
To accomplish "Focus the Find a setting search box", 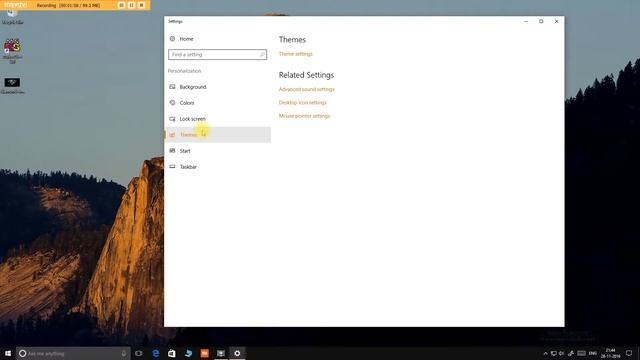I will (217, 55).
